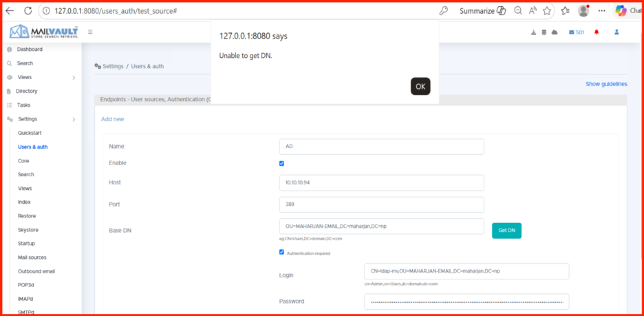This screenshot has width=644, height=316.
Task: Collapse the Settings sidebar chevron
Action: pos(74,120)
